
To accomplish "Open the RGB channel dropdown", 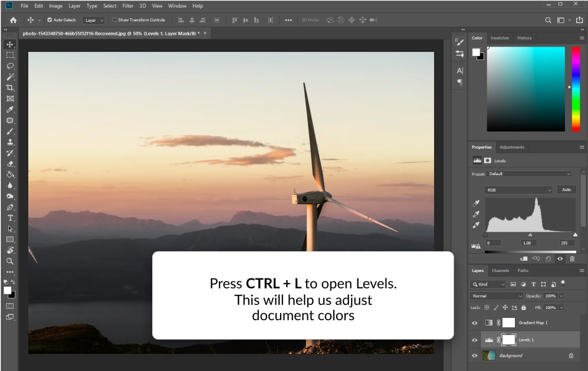I will point(518,190).
